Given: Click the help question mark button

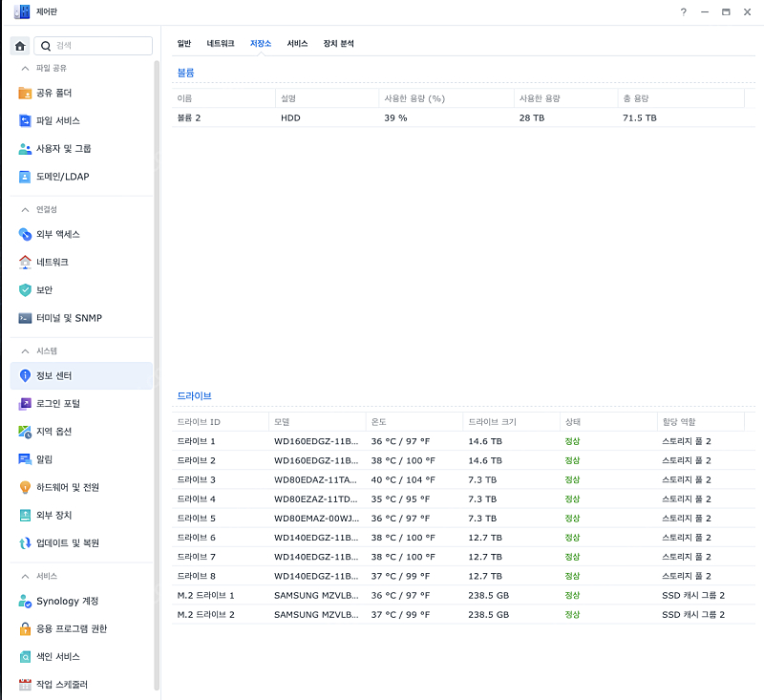Looking at the screenshot, I should point(686,12).
